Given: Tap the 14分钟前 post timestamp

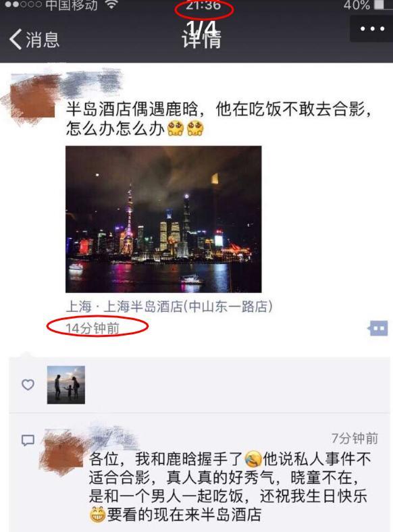Looking at the screenshot, I should [x=93, y=328].
